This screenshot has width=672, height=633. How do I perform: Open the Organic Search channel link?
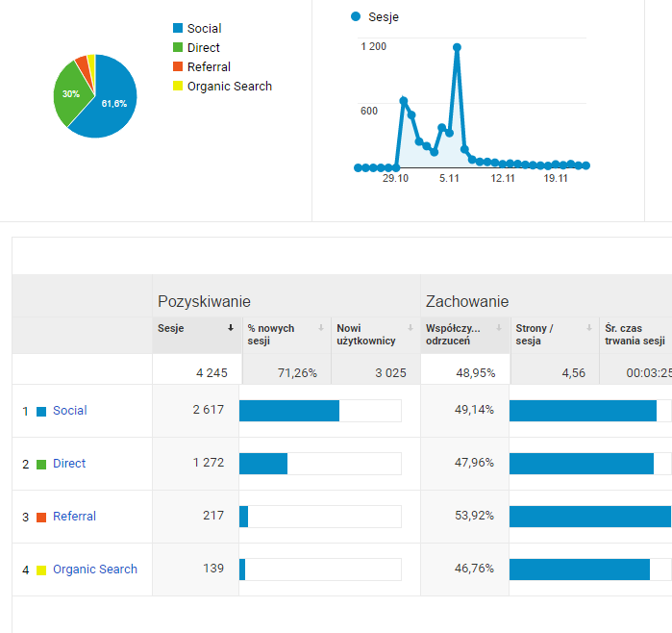95,570
